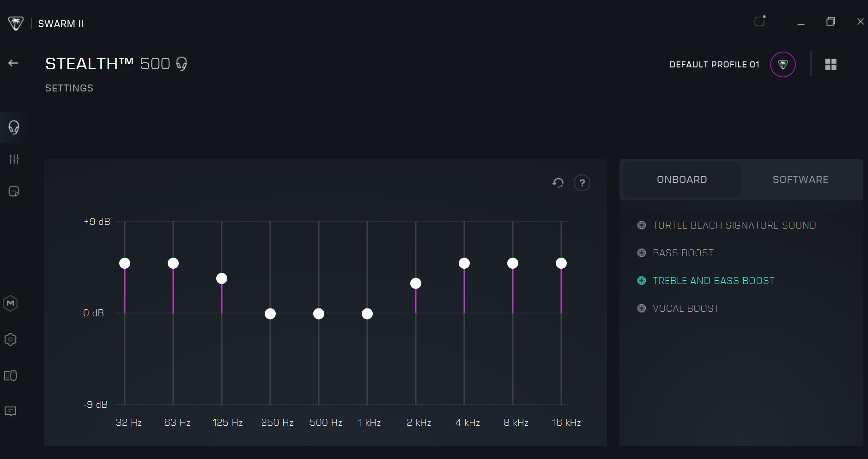Click the back arrow icon

point(13,63)
